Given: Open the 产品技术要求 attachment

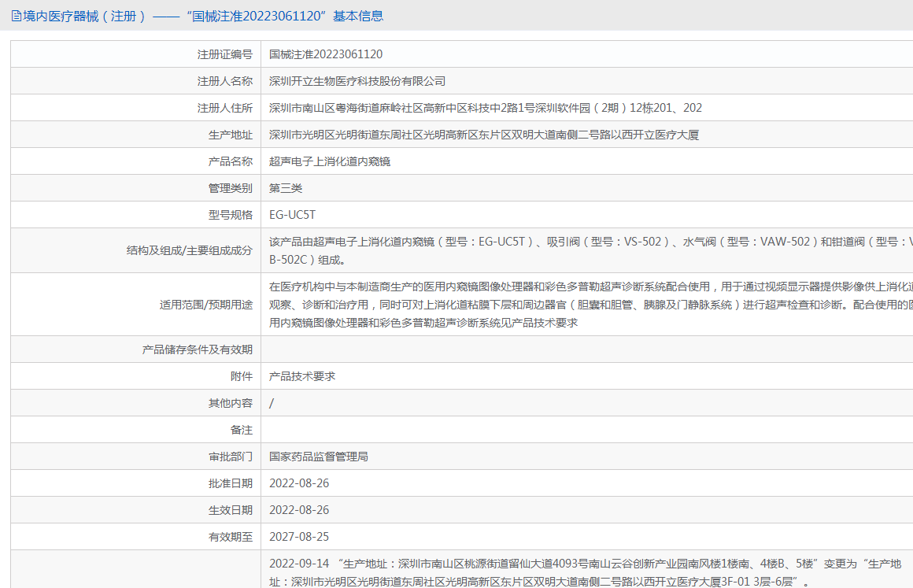Looking at the screenshot, I should coord(302,376).
